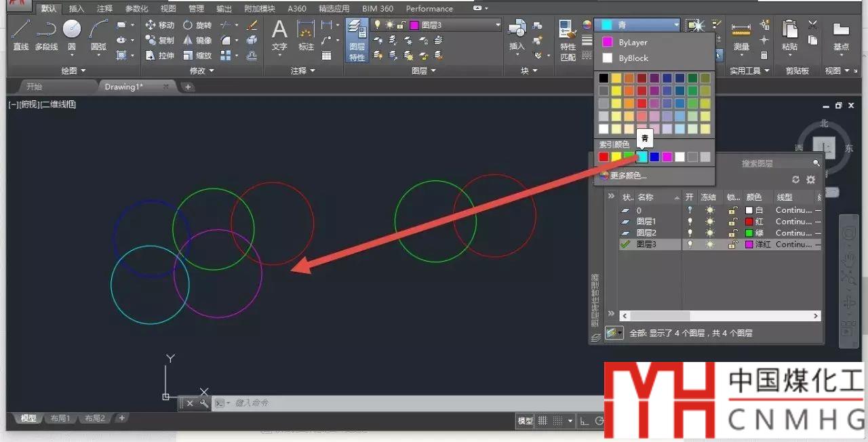Click the Match Properties (特性匹配) icon
This screenshot has height=442, width=868.
(x=568, y=39)
